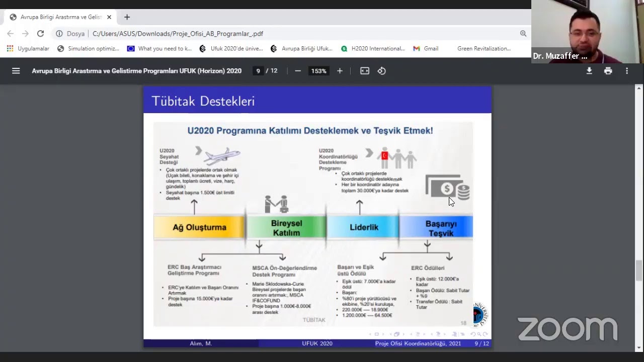Open What you need to k... bookmark
The width and height of the screenshot is (644, 362).
159,49
